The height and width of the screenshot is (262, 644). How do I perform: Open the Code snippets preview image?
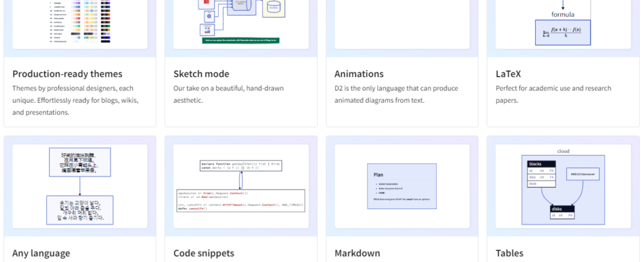241,186
